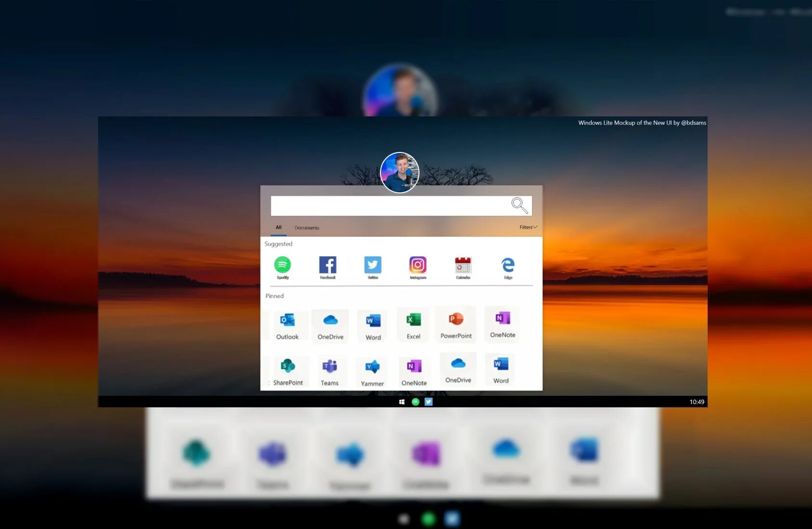Open OneDrive in first pinned row
This screenshot has width=812, height=529.
tap(330, 326)
